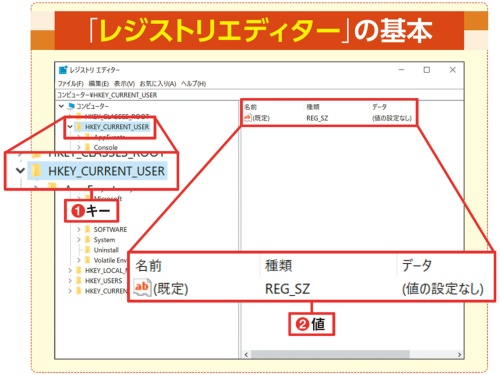
Task: Collapse the コンピューター root node
Action: (x=61, y=106)
